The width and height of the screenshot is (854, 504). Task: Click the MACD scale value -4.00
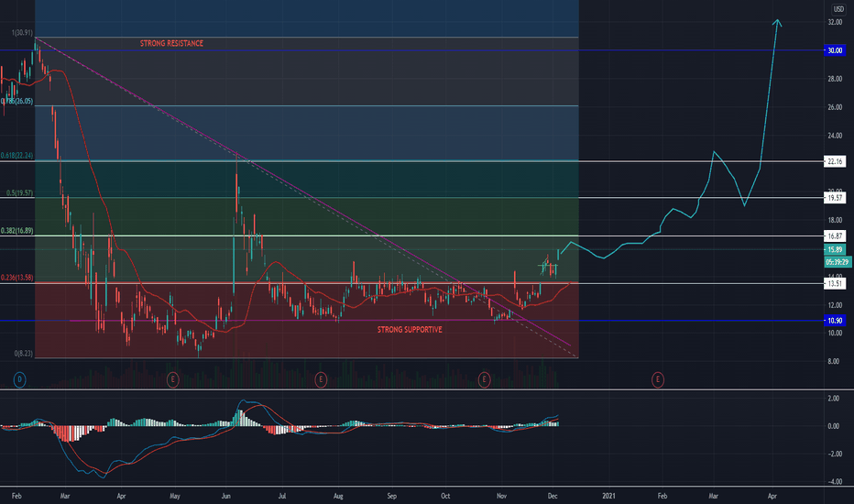tap(833, 482)
